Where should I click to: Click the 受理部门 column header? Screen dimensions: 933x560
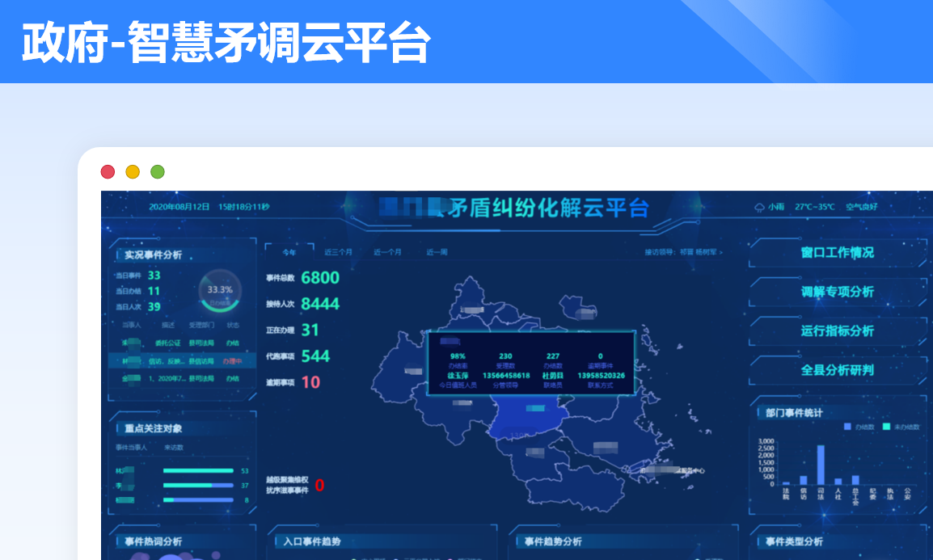click(201, 325)
